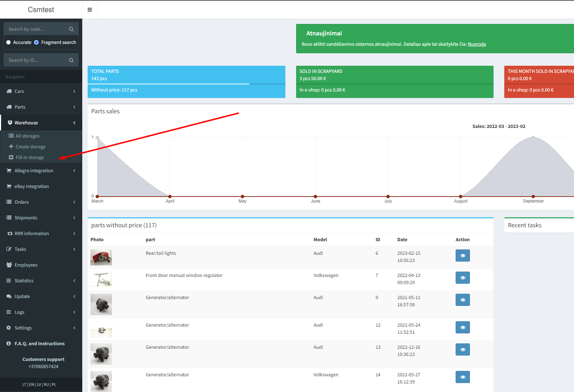Open All storages in Warehouse submenu
Image resolution: width=574 pixels, height=392 pixels.
click(x=27, y=136)
